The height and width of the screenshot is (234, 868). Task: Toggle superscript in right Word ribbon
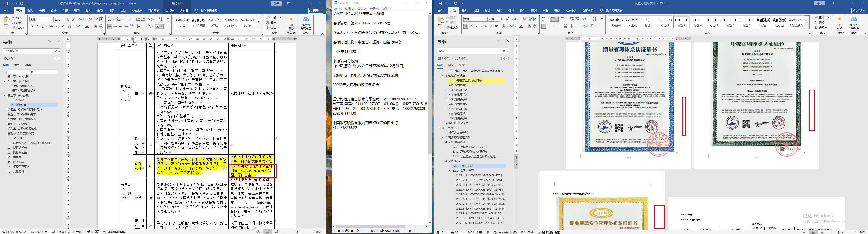point(496,26)
